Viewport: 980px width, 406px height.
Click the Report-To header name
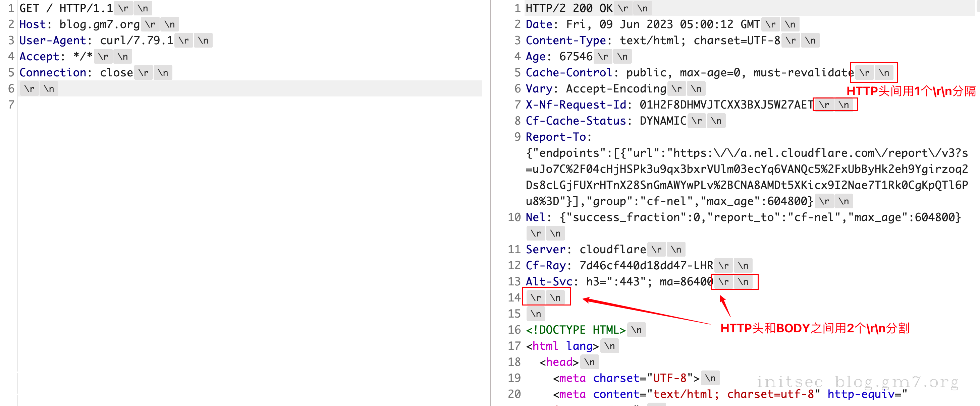pyautogui.click(x=555, y=137)
